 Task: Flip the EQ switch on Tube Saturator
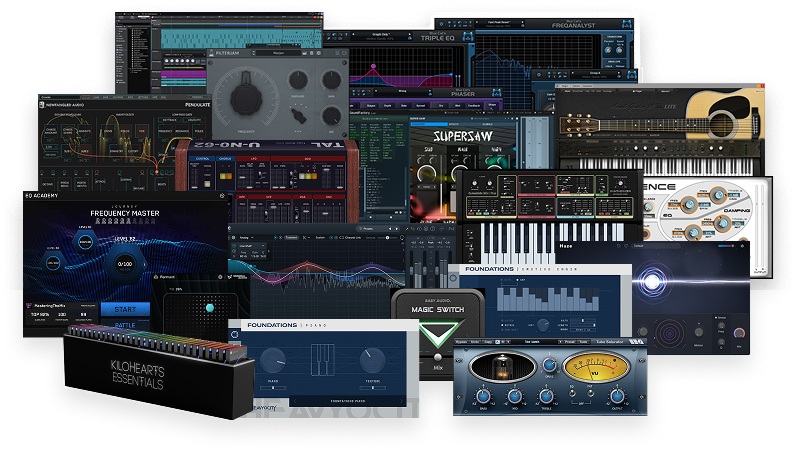pyautogui.click(x=572, y=392)
